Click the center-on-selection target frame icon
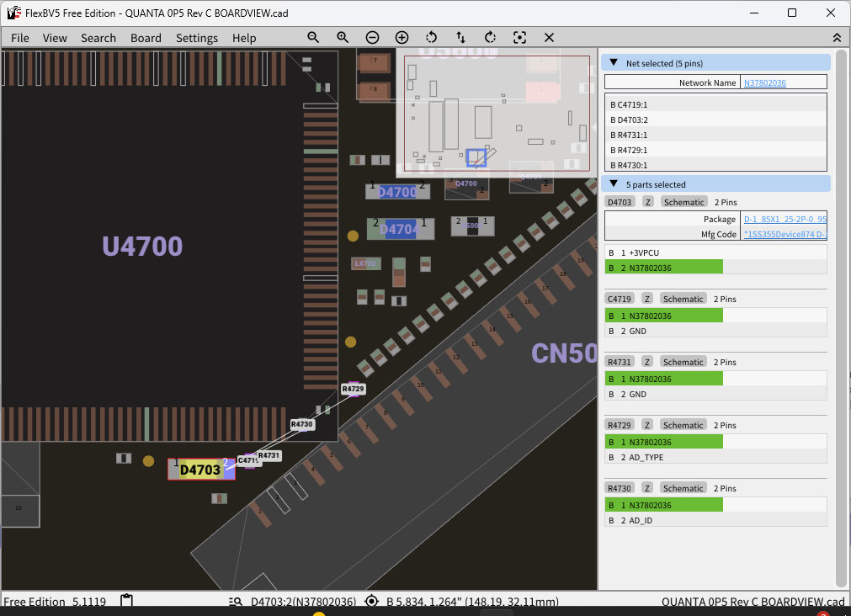Viewport: 851px width, 616px height. pyautogui.click(x=519, y=38)
